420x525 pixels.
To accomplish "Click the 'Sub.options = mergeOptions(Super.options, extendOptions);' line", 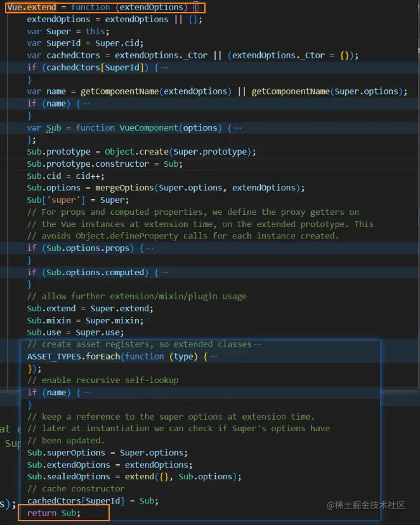I will point(166,188).
